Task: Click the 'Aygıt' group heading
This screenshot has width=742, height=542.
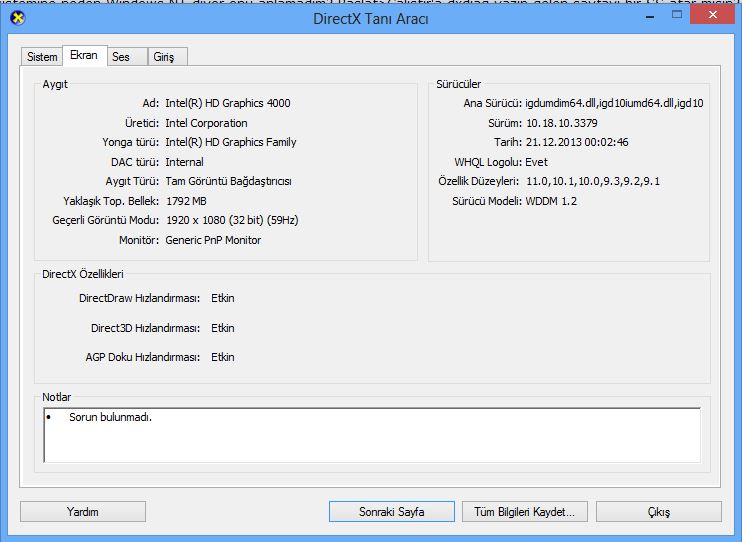Action: (x=55, y=84)
